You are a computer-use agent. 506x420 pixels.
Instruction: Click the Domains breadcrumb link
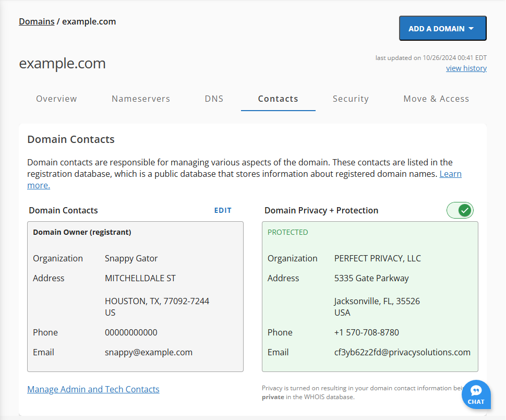click(x=36, y=21)
